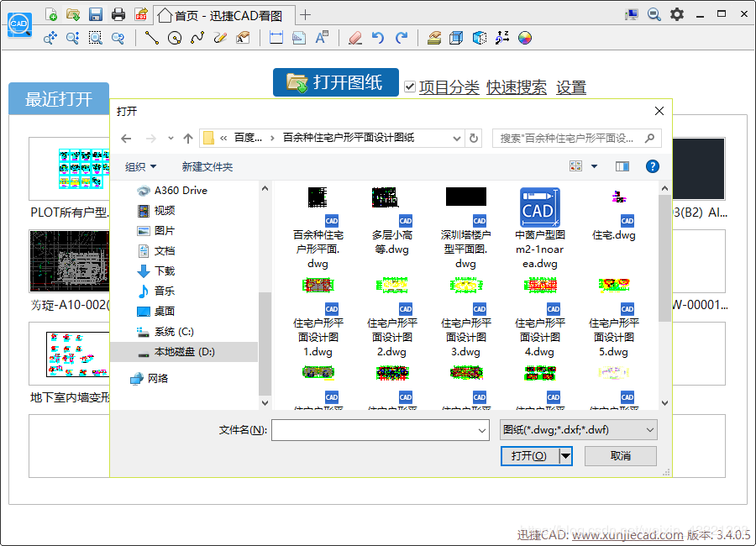Click the 打开图纸 button

pos(335,82)
